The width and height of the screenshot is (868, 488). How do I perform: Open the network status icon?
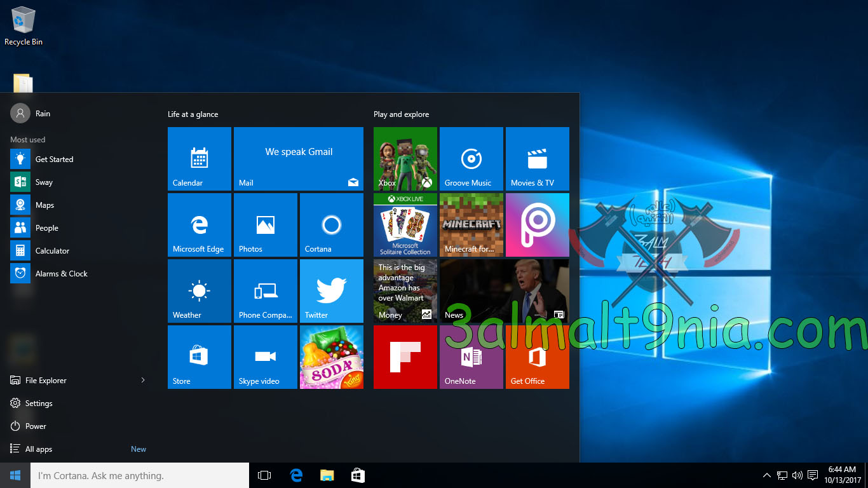point(782,475)
